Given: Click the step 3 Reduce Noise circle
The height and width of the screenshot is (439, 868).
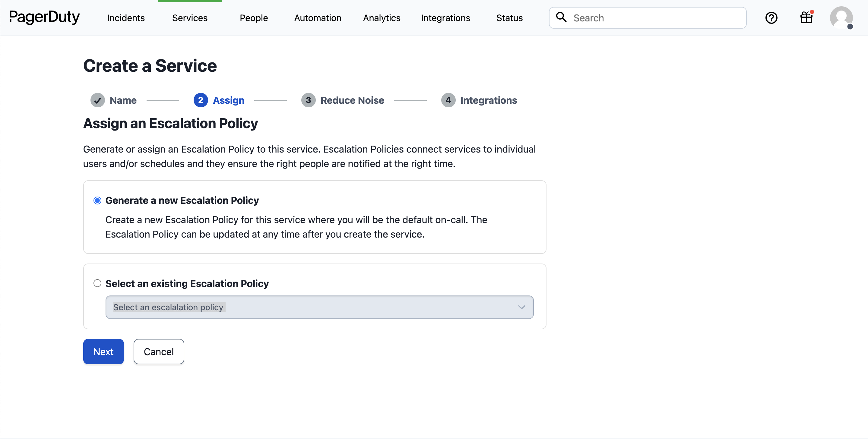Looking at the screenshot, I should pyautogui.click(x=308, y=100).
